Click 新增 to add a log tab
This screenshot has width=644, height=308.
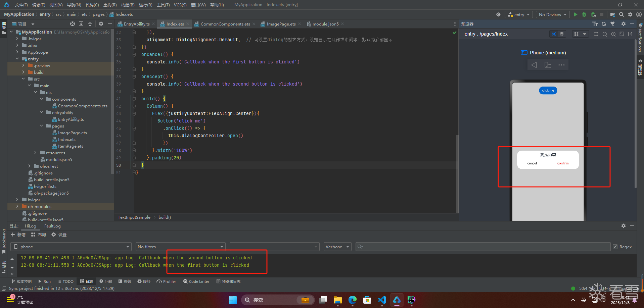(18, 235)
